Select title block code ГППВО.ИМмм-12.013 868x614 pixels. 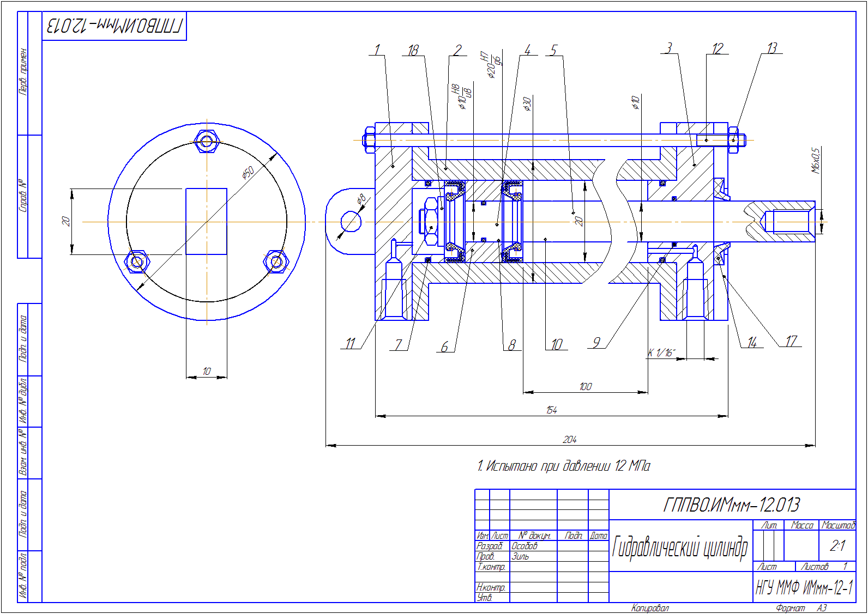coord(731,505)
